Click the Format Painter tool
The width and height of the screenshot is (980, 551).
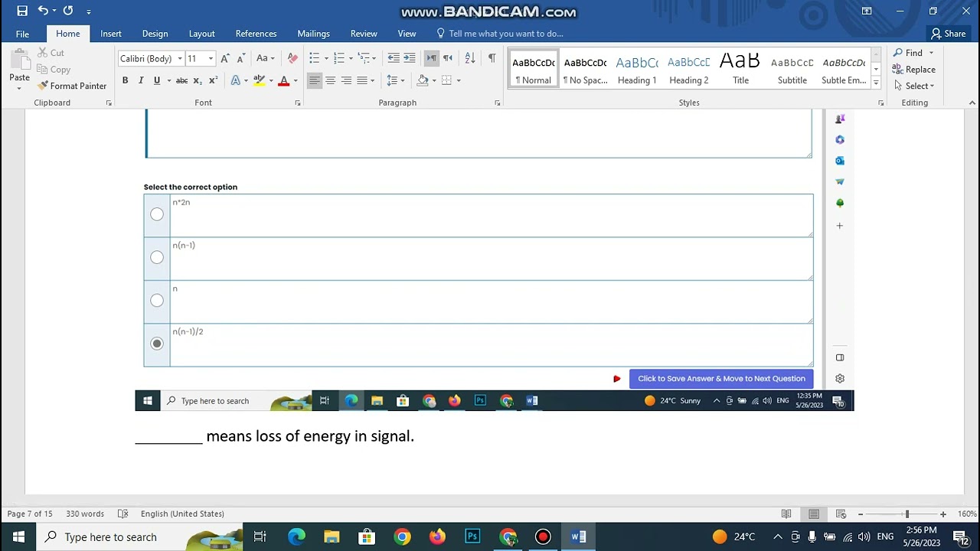pos(72,86)
